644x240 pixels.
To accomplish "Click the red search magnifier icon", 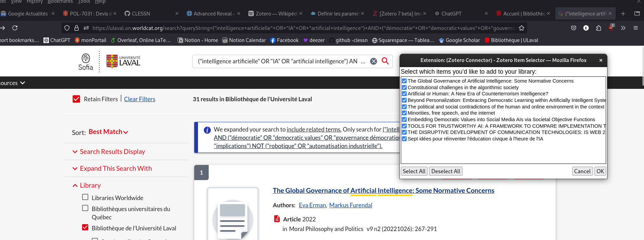I will pyautogui.click(x=385, y=61).
